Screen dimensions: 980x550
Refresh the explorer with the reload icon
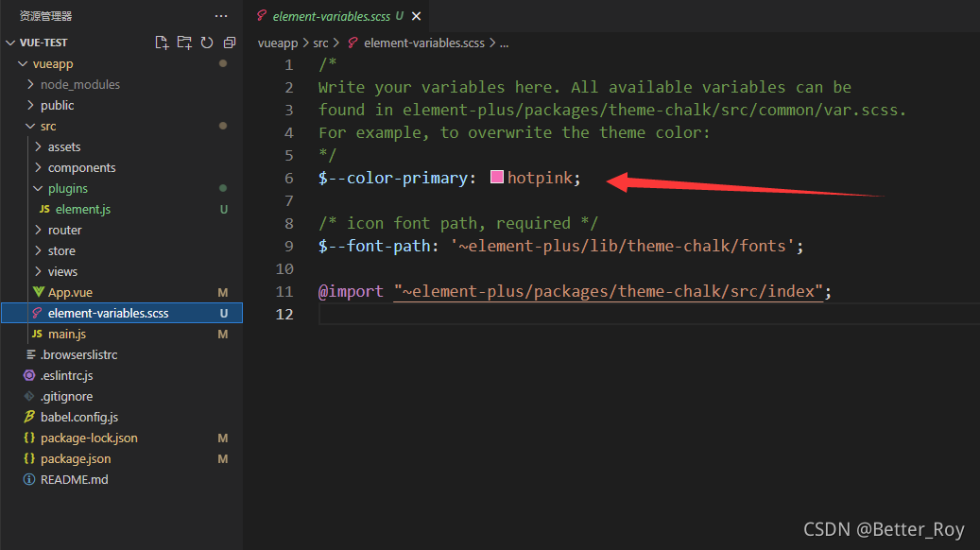(x=207, y=43)
